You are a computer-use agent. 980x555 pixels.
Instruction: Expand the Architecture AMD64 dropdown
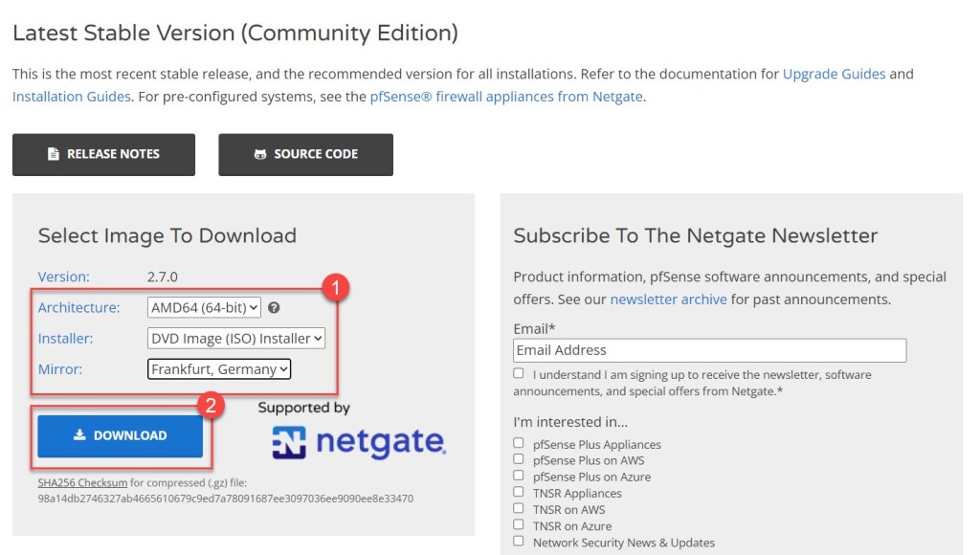[205, 308]
